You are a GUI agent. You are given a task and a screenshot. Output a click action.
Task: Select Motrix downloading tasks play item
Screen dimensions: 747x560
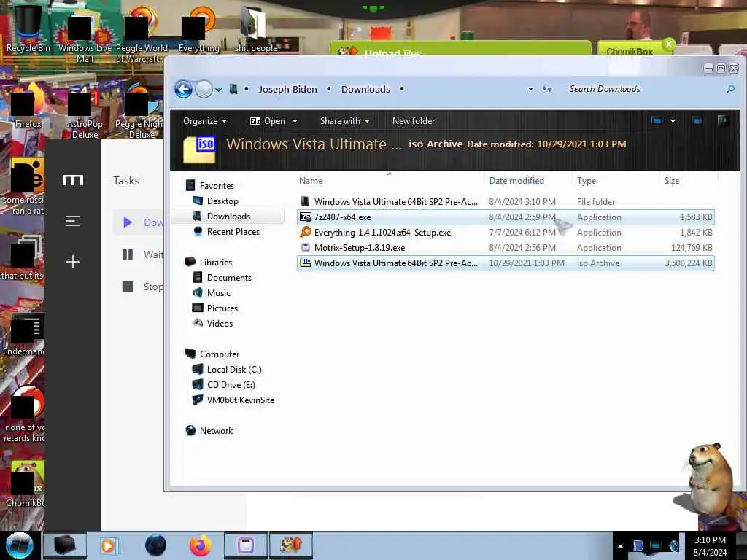click(x=139, y=222)
